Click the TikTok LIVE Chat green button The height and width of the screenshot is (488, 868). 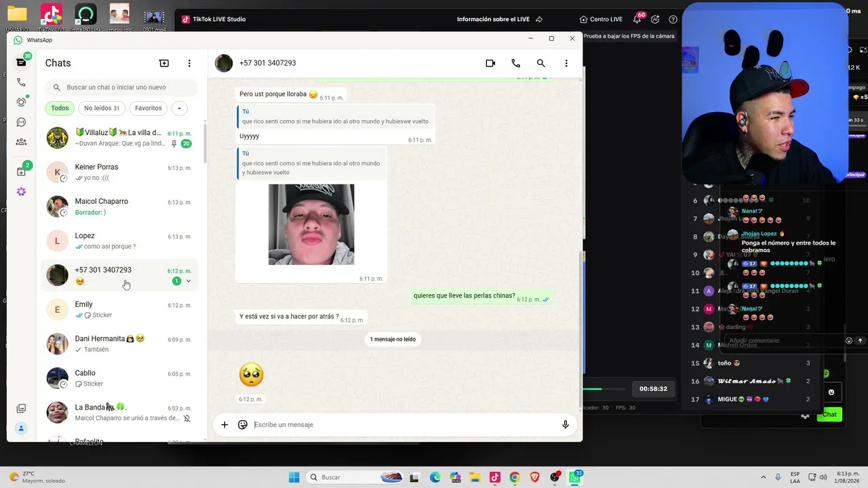[x=829, y=414]
